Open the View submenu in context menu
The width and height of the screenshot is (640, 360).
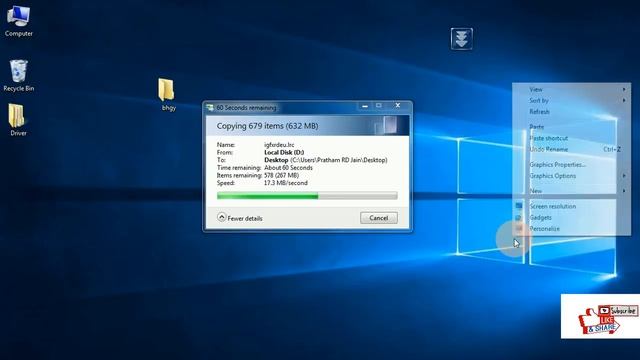(x=571, y=89)
